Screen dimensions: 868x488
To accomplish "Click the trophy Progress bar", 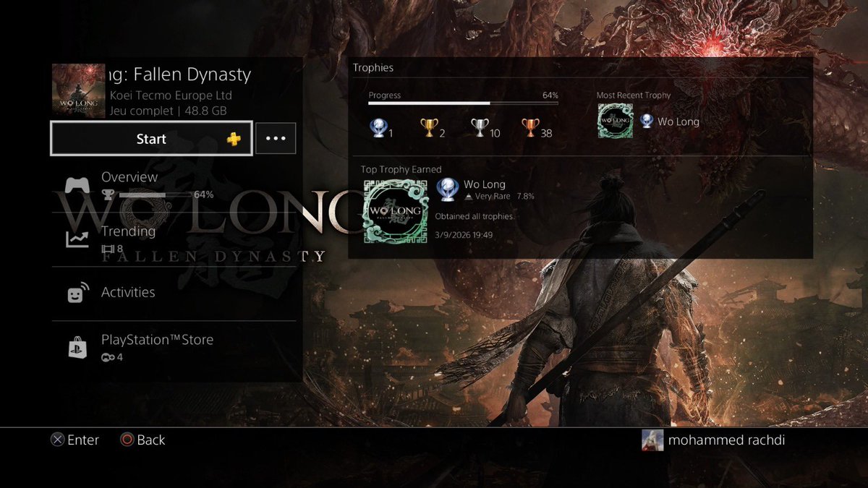I will tap(463, 104).
